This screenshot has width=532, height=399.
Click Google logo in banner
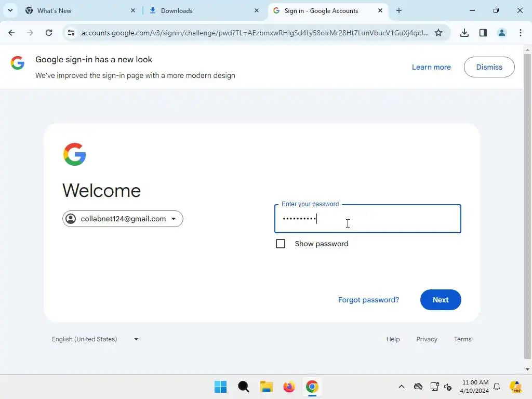18,63
